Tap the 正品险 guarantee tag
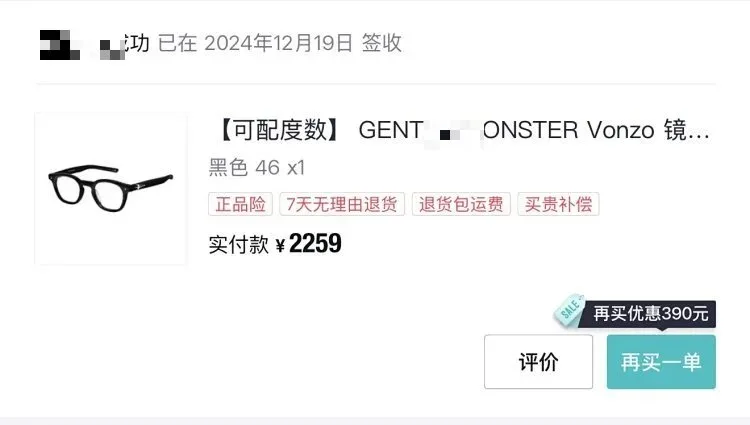750x425 pixels. click(240, 204)
